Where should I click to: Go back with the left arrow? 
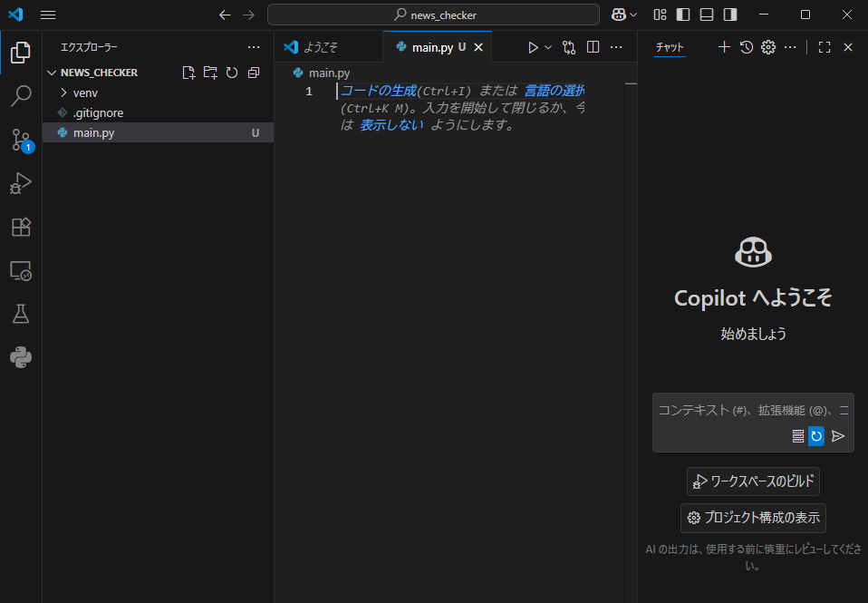point(225,15)
